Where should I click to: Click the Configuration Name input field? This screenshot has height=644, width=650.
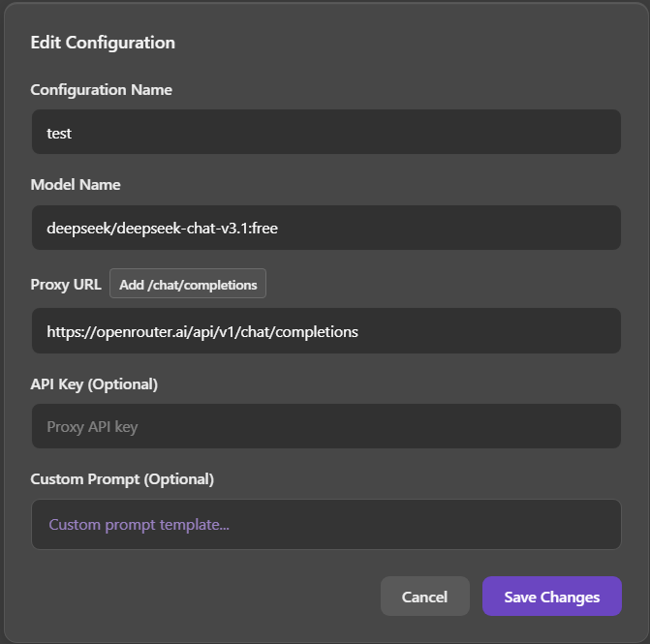325,132
